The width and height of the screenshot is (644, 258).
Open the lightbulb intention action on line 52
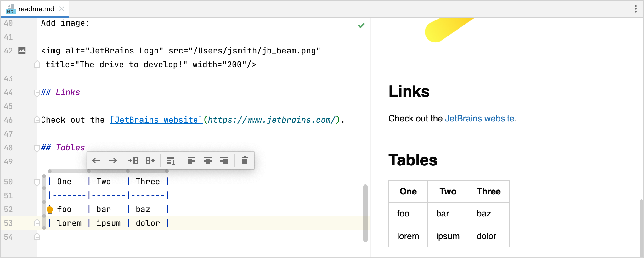[50, 210]
